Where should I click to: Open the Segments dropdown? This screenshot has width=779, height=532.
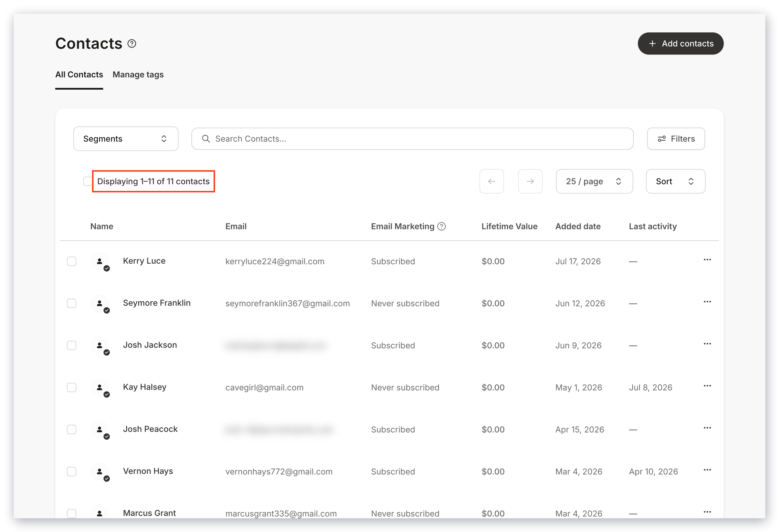[126, 139]
